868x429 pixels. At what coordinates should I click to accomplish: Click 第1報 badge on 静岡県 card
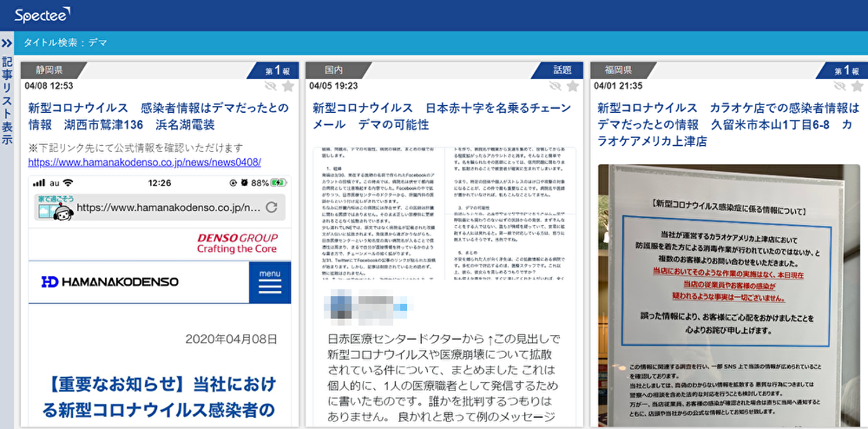click(277, 70)
